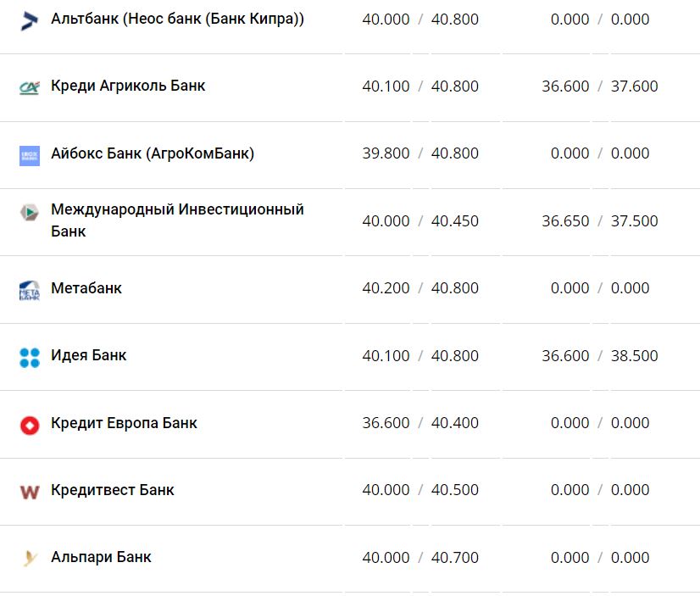The height and width of the screenshot is (596, 700).
Task: Click the 40.000 / 40.450 rate cell
Action: coord(420,221)
